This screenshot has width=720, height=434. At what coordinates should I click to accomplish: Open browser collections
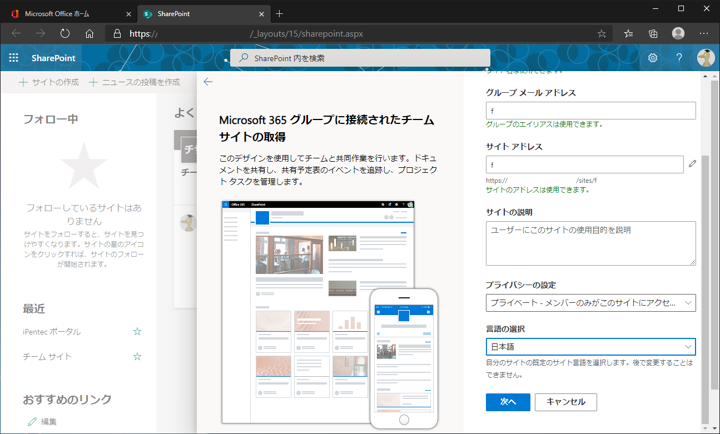click(x=653, y=34)
